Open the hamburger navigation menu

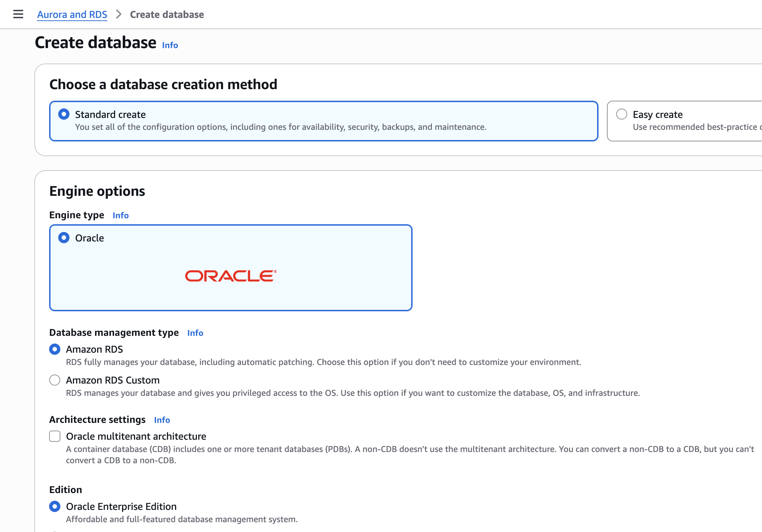click(18, 14)
